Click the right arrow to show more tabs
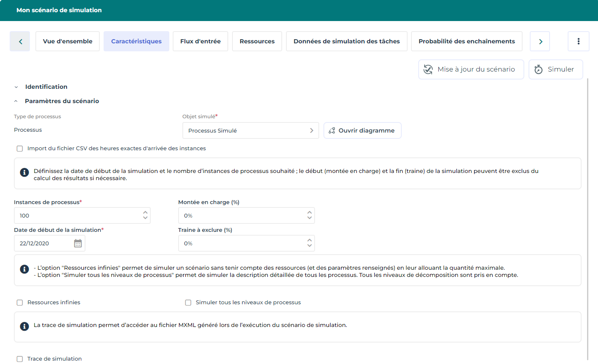 (x=540, y=41)
